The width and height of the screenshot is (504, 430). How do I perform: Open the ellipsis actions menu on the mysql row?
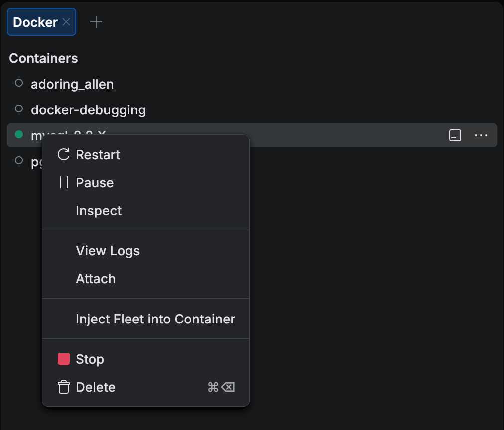click(x=481, y=135)
